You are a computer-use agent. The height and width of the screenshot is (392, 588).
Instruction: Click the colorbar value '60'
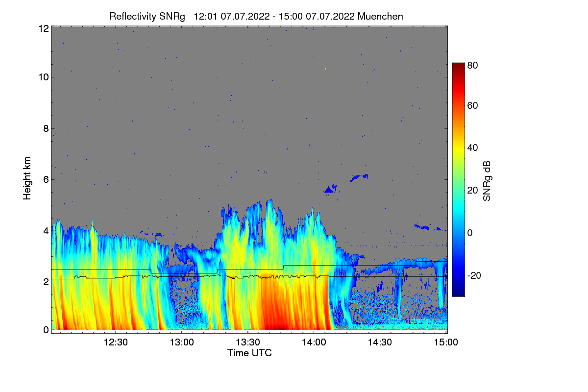(x=473, y=106)
